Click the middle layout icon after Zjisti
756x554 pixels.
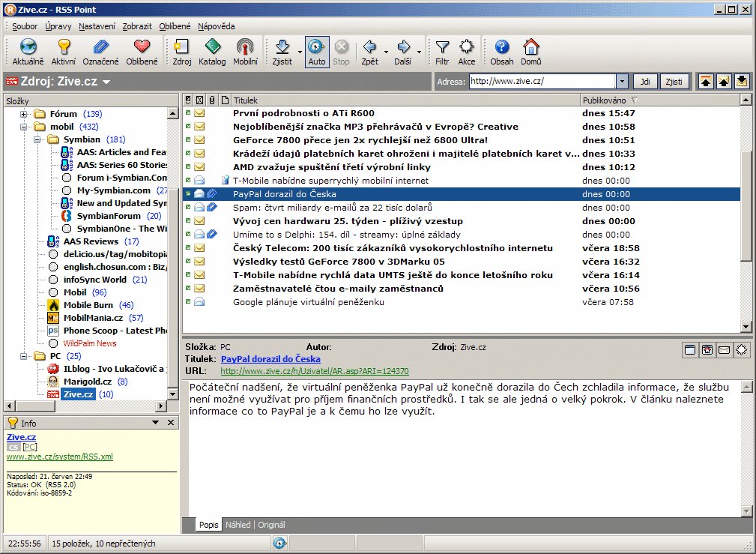coord(723,82)
